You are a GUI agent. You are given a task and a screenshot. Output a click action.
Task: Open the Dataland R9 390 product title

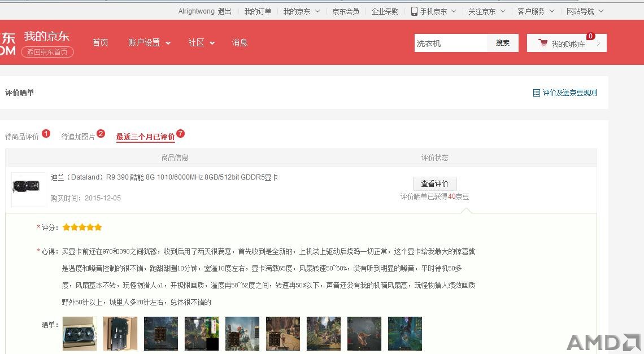[164, 177]
